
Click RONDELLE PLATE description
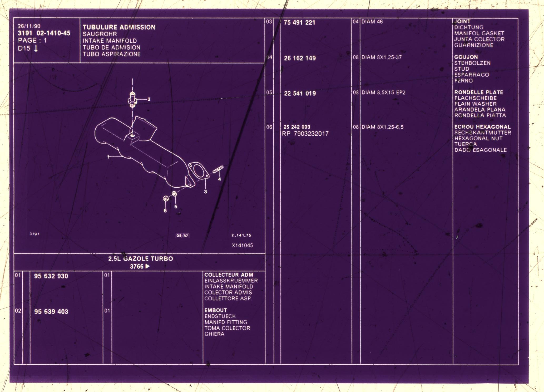pos(479,92)
